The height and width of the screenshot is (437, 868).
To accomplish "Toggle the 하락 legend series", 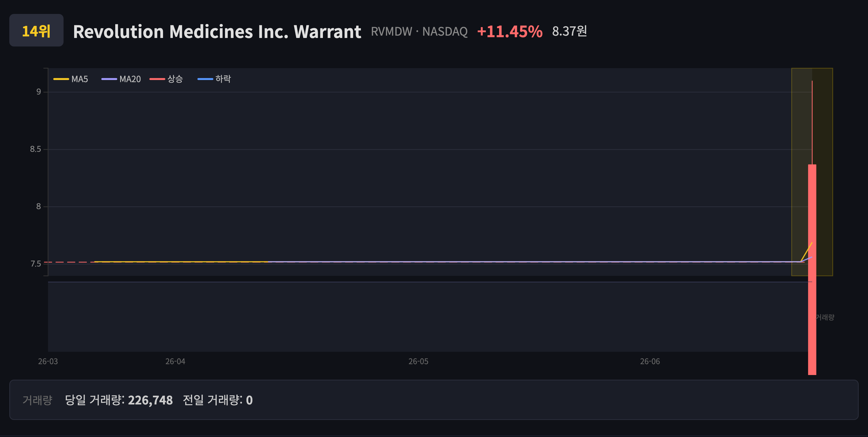I will 214,79.
